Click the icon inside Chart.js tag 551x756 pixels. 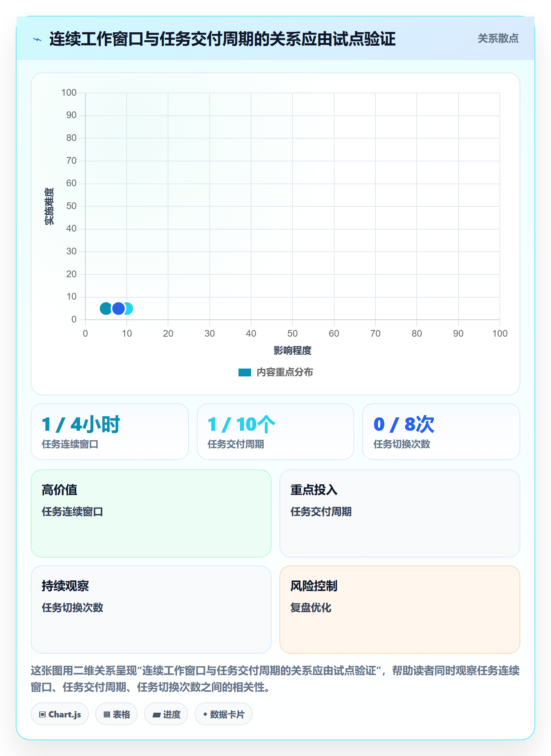pos(43,715)
